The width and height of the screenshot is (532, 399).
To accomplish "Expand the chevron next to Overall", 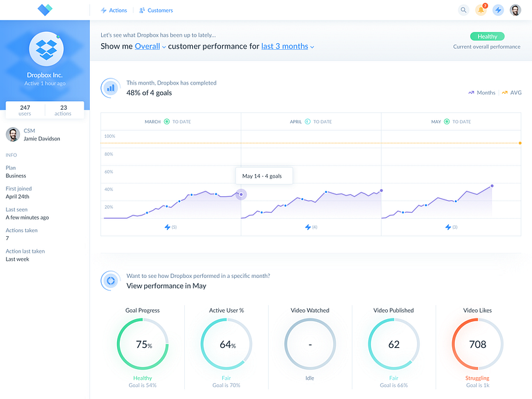I will 164,47.
